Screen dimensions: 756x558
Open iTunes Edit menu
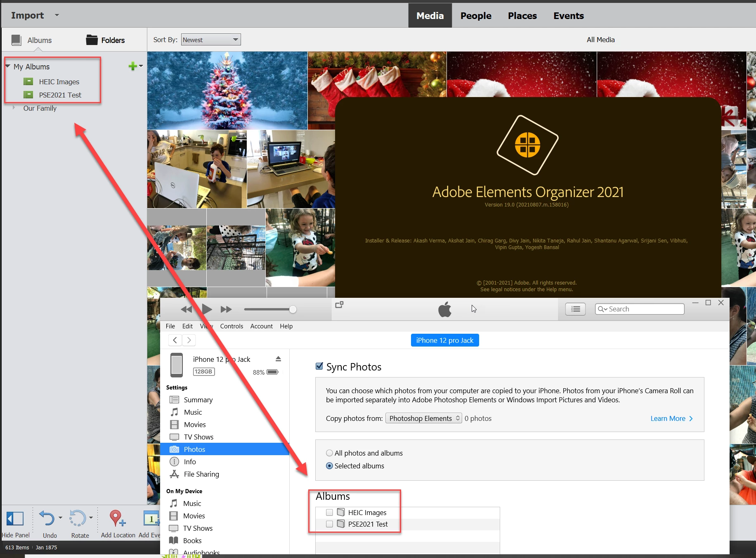pyautogui.click(x=187, y=326)
